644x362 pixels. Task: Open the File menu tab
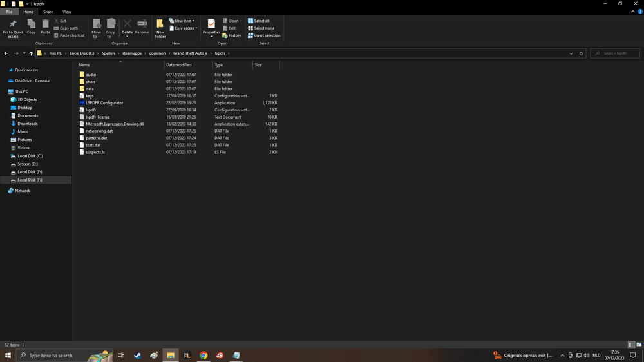point(9,12)
